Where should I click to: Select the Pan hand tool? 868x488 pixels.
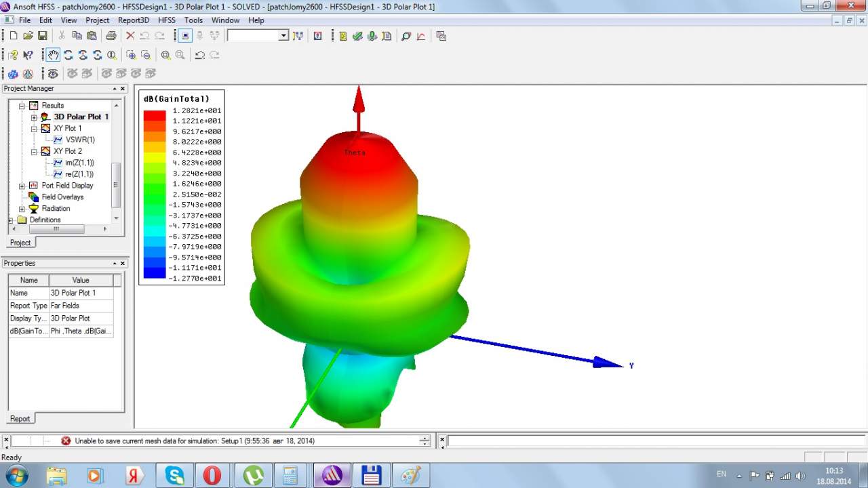pyautogui.click(x=53, y=55)
